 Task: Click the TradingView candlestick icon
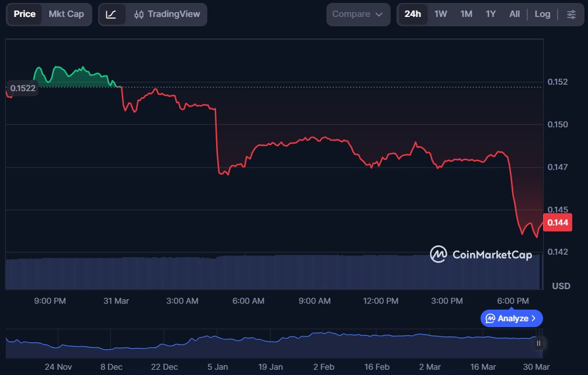point(139,14)
